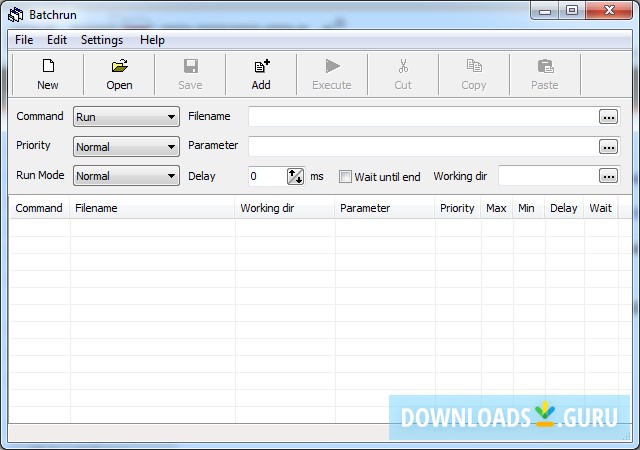This screenshot has width=640, height=450.
Task: Open the Help menu
Action: [152, 40]
